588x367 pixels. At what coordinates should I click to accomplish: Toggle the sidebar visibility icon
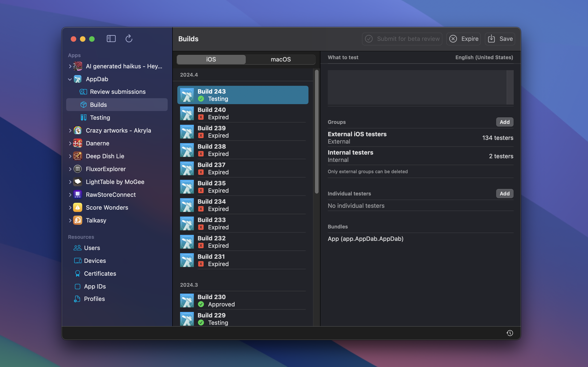point(111,39)
